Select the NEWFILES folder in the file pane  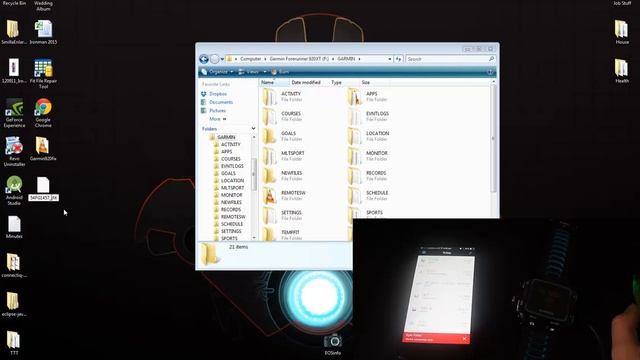pos(282,176)
